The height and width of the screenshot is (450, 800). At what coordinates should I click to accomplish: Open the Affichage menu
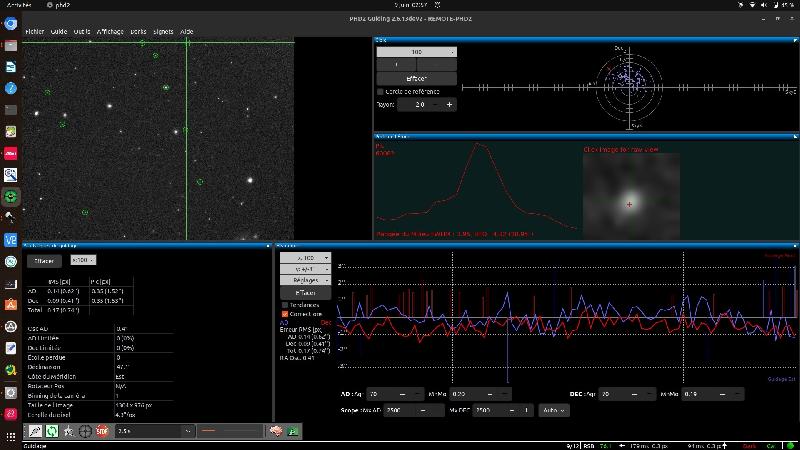(x=110, y=32)
